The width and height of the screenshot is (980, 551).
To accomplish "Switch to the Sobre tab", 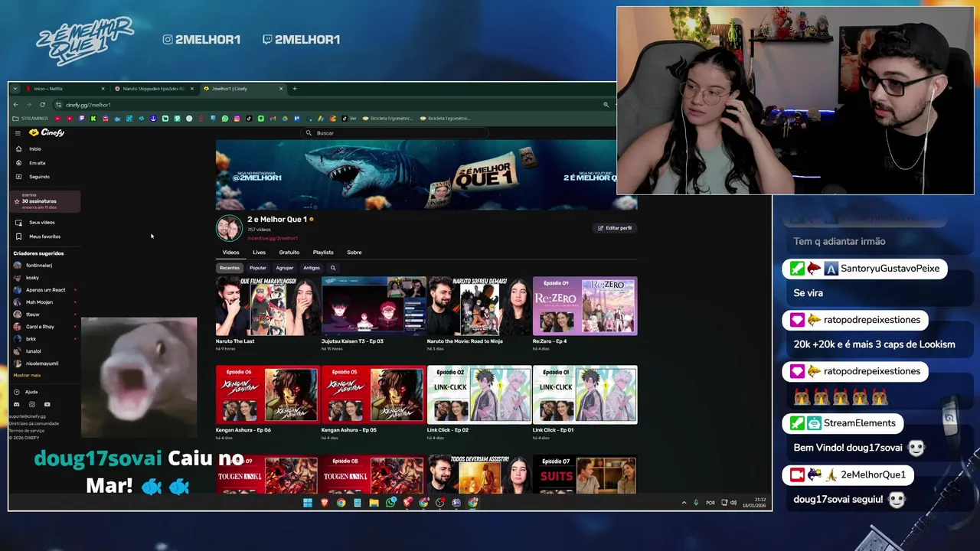I will 354,253.
